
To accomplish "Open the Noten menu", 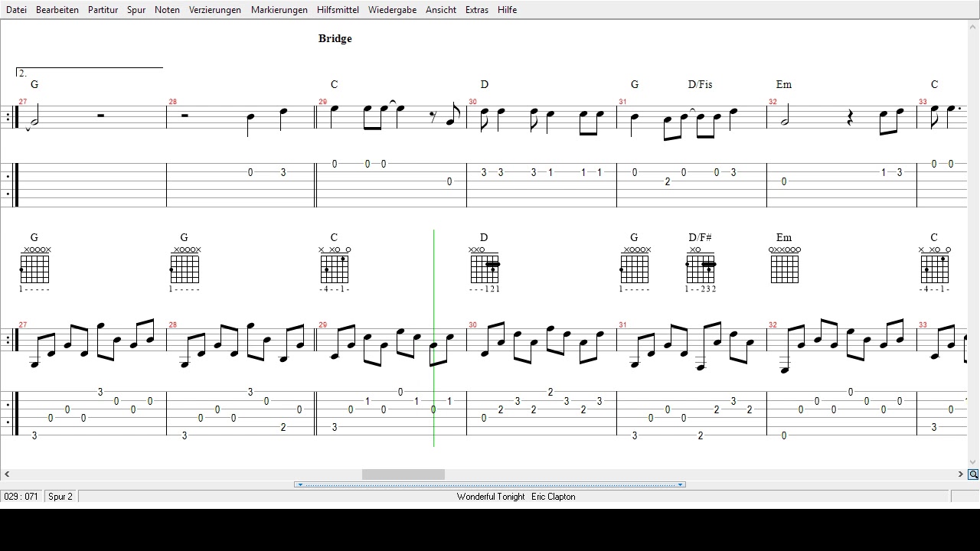I will (x=167, y=10).
